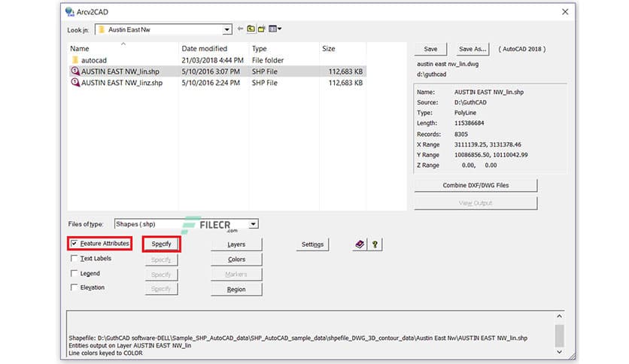Click Combine DXF/DWG Files button

pos(476,185)
